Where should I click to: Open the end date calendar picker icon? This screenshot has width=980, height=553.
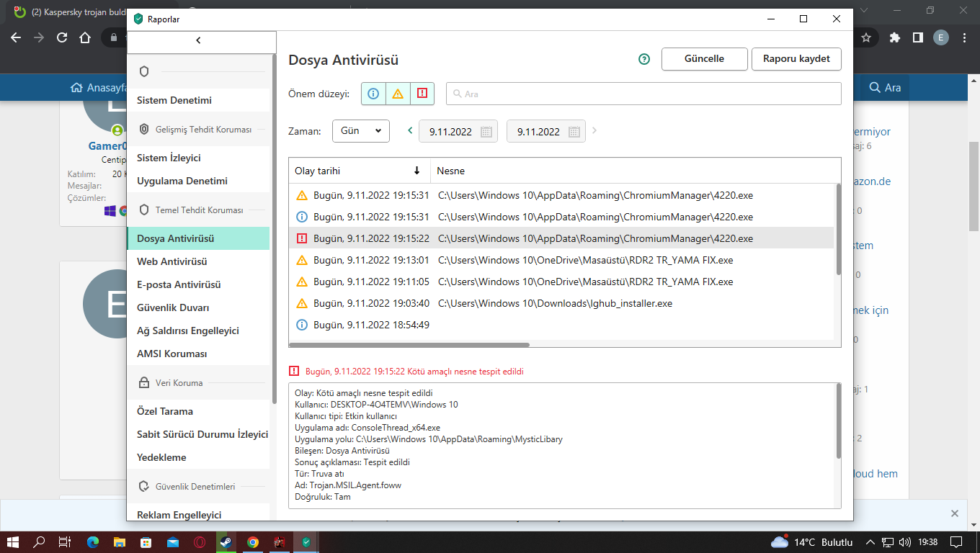[574, 132]
